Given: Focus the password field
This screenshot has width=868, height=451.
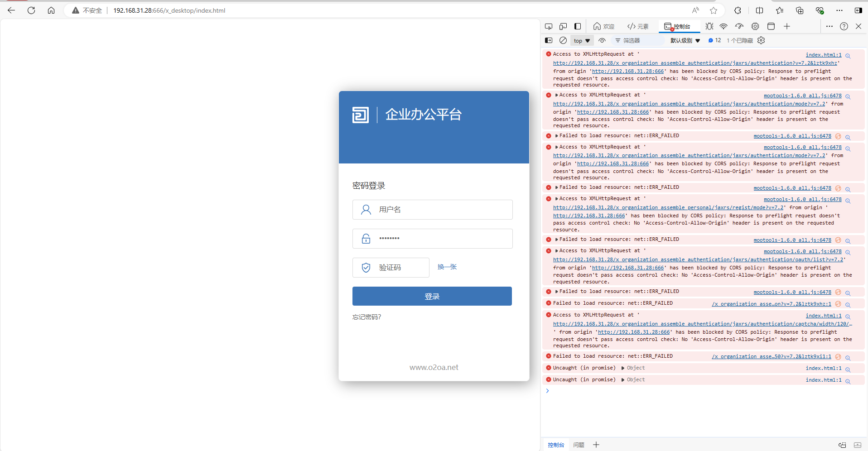Looking at the screenshot, I should 433,239.
